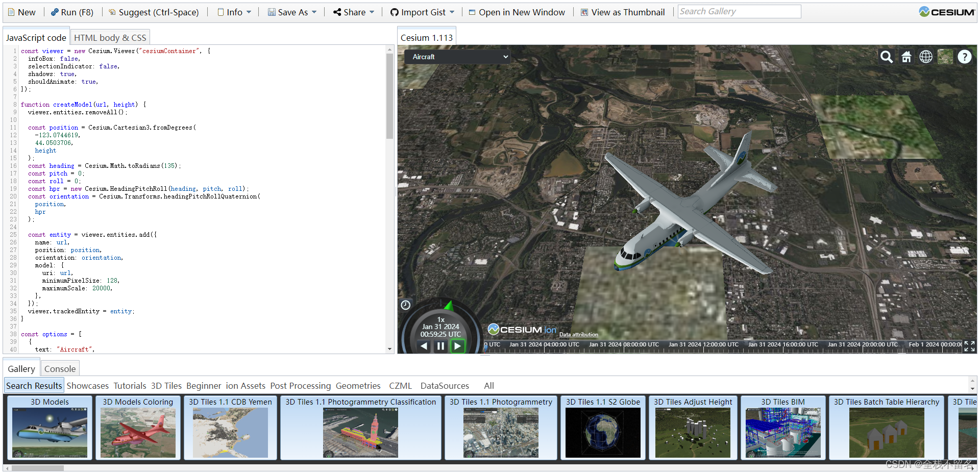Click Suggest (Ctrl-Space) button
The height and width of the screenshot is (474, 980).
pos(154,12)
